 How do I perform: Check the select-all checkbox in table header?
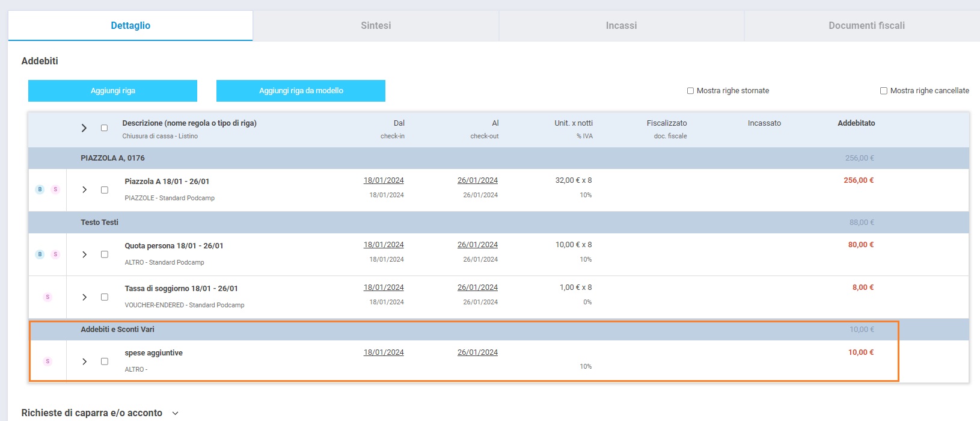click(x=104, y=128)
